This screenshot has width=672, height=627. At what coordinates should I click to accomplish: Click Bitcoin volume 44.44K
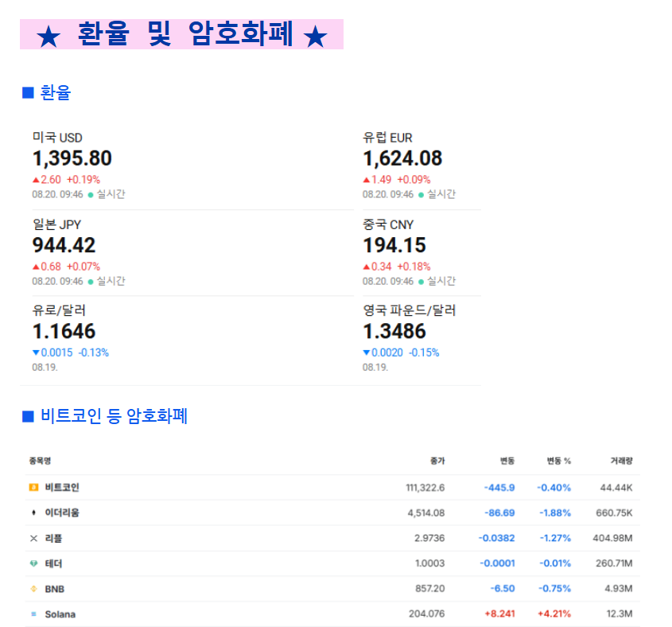616,488
